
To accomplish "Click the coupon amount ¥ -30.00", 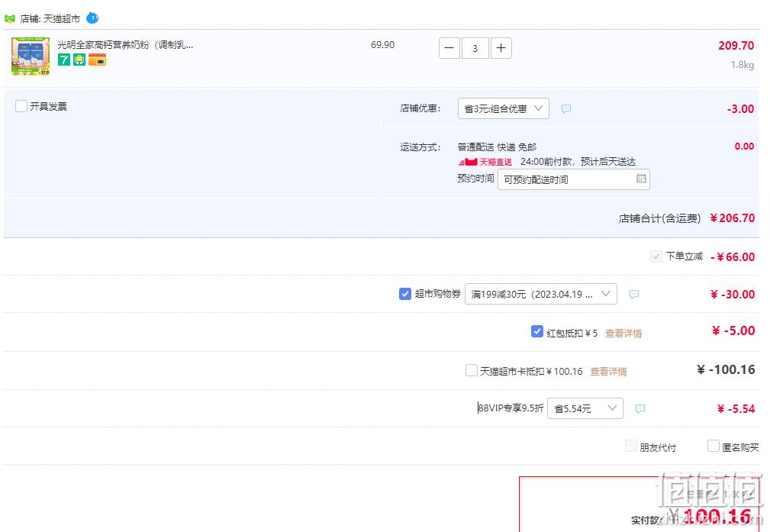I will pos(733,295).
